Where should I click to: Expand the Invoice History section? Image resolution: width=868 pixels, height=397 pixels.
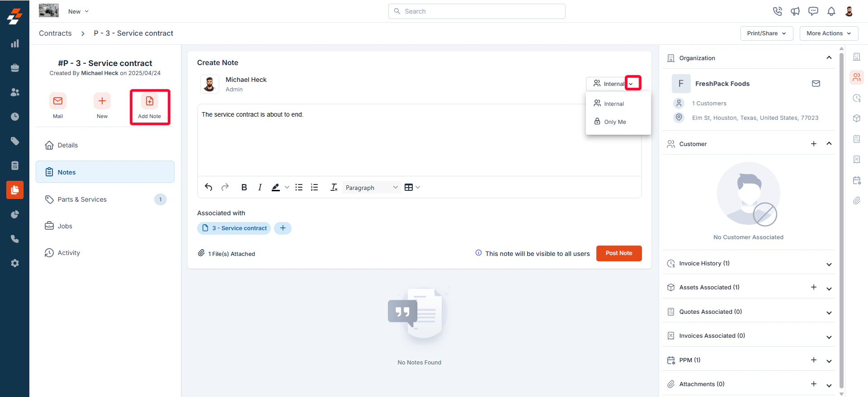coord(829,264)
